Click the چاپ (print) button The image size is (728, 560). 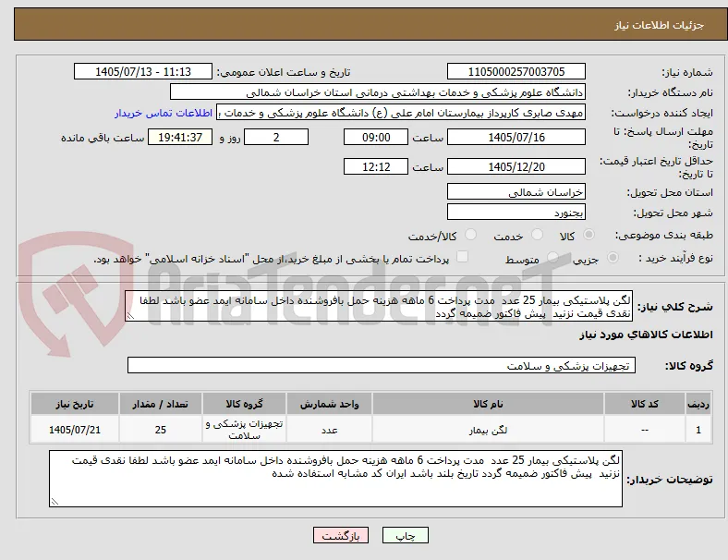click(405, 535)
